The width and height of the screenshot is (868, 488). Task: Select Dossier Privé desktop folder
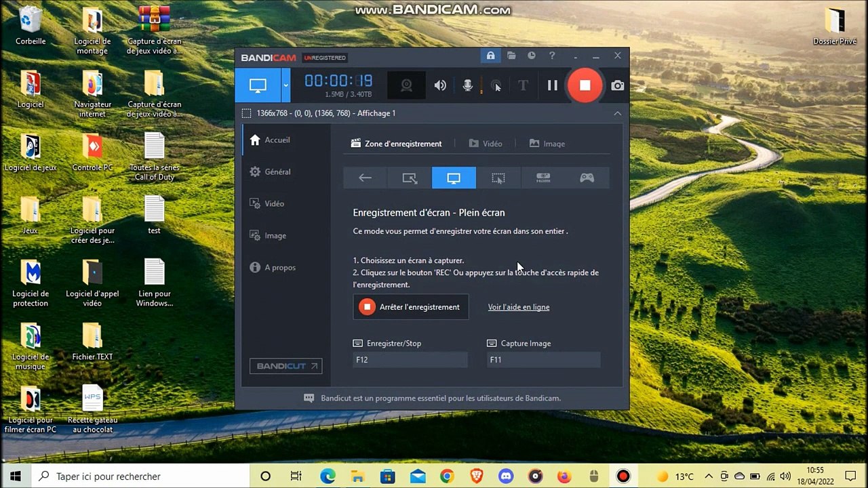click(x=835, y=26)
